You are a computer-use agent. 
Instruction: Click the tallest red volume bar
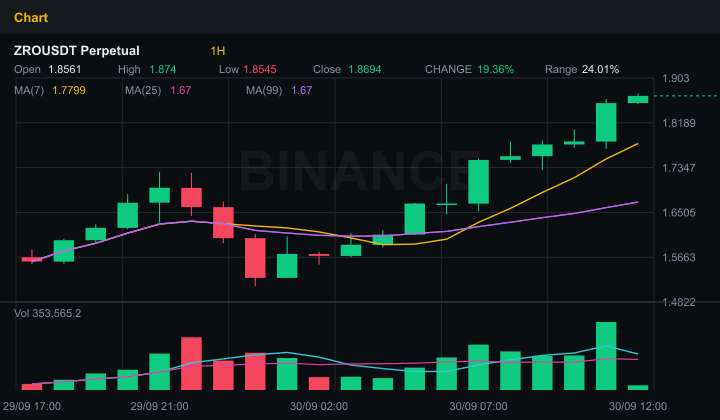pos(191,363)
